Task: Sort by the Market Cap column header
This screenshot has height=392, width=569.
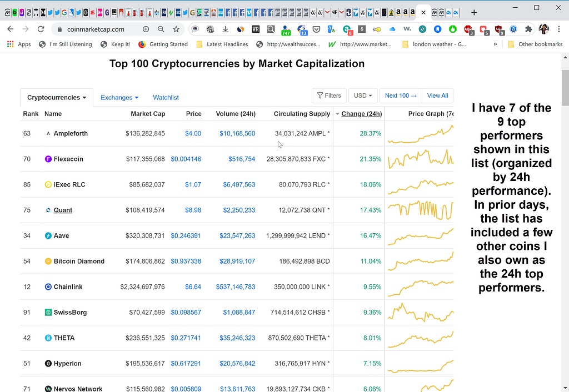Action: (x=148, y=114)
